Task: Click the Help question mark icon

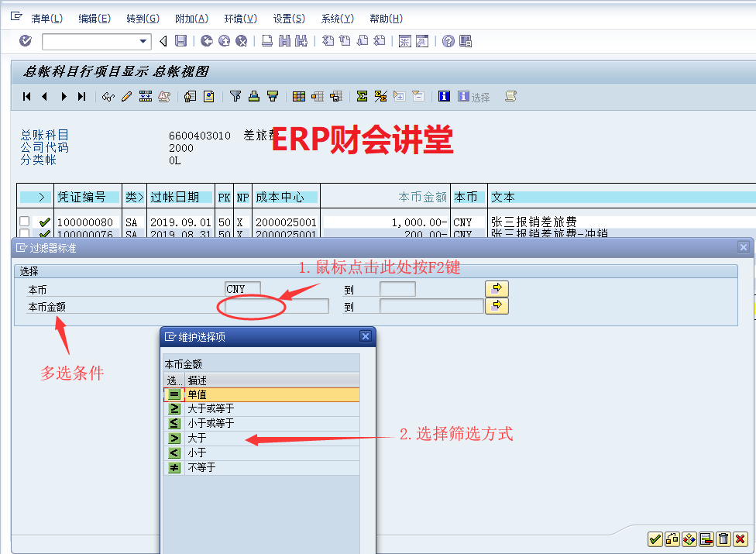Action: click(448, 41)
